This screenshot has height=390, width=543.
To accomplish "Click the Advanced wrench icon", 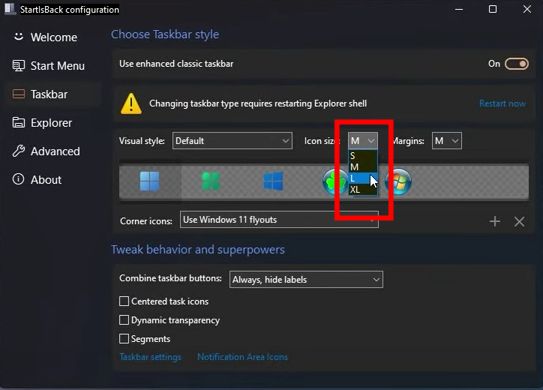I will pos(18,151).
